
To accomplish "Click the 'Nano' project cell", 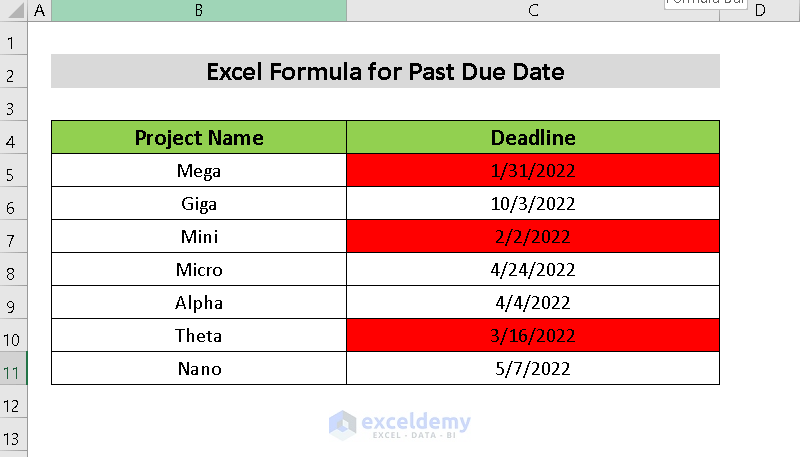I will pyautogui.click(x=199, y=369).
